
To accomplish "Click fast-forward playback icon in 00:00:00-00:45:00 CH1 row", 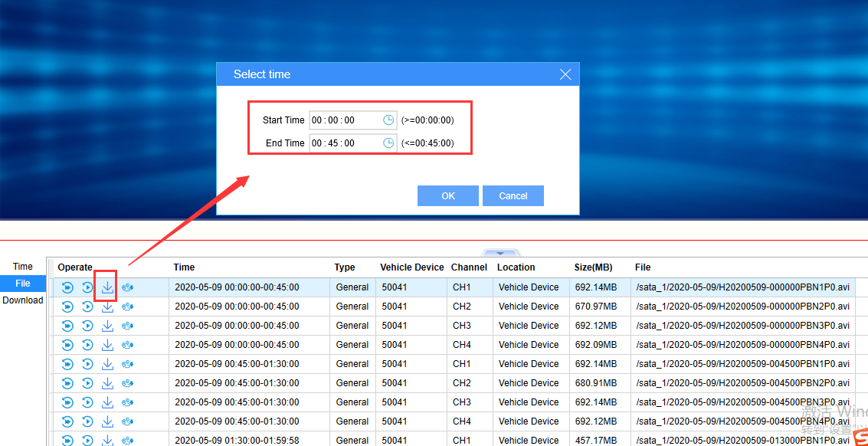I will 67,287.
